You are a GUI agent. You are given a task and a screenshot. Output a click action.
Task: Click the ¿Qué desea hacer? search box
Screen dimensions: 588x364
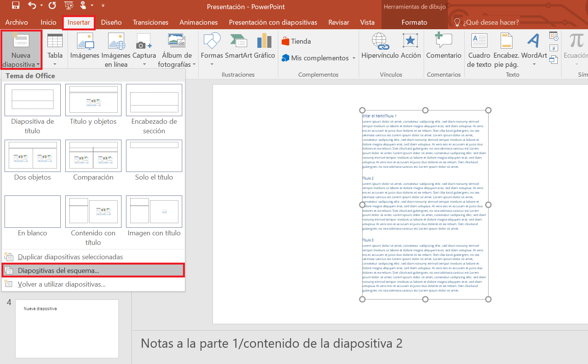[x=491, y=22]
